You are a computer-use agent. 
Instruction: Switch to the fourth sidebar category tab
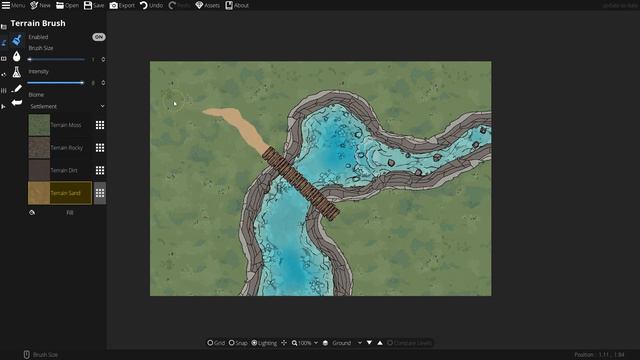4,75
